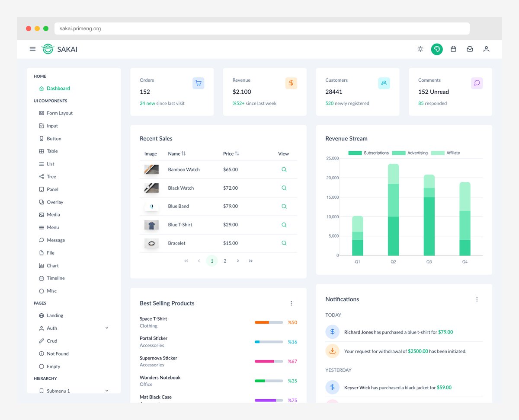View Blue Band with search icon
519x420 pixels.
[284, 206]
